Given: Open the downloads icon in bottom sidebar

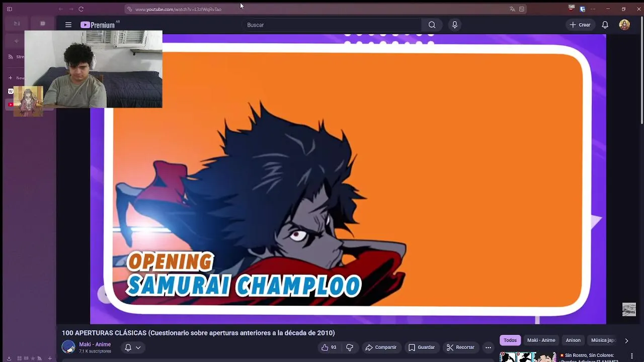Looking at the screenshot, I should point(9,358).
